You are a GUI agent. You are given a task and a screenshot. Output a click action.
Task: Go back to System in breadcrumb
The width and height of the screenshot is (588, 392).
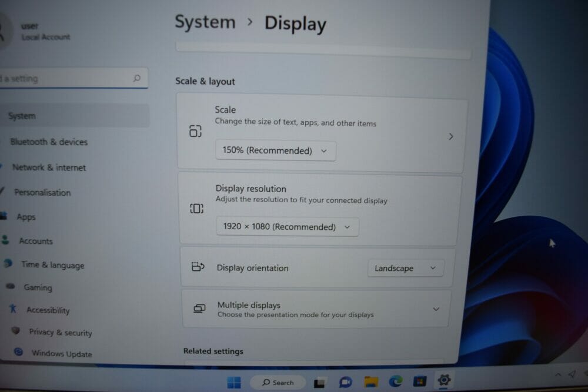pyautogui.click(x=205, y=22)
